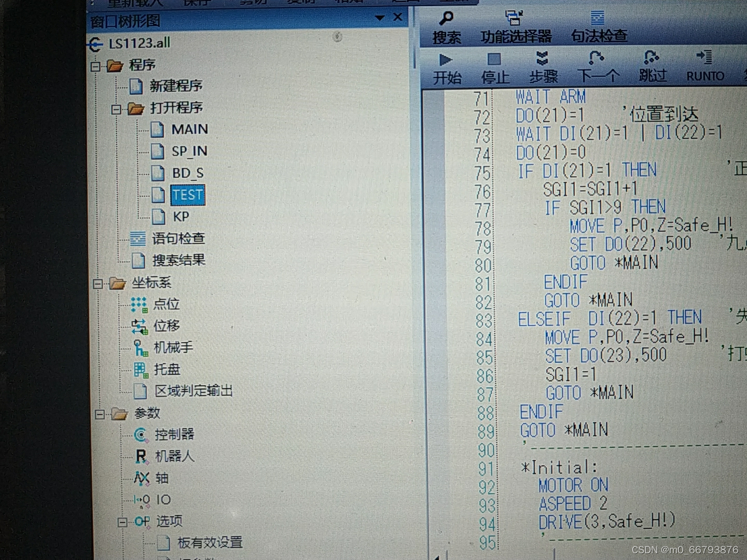Screen dimensions: 747x560
Task: Open 板有效设置 tree item
Action: (210, 543)
